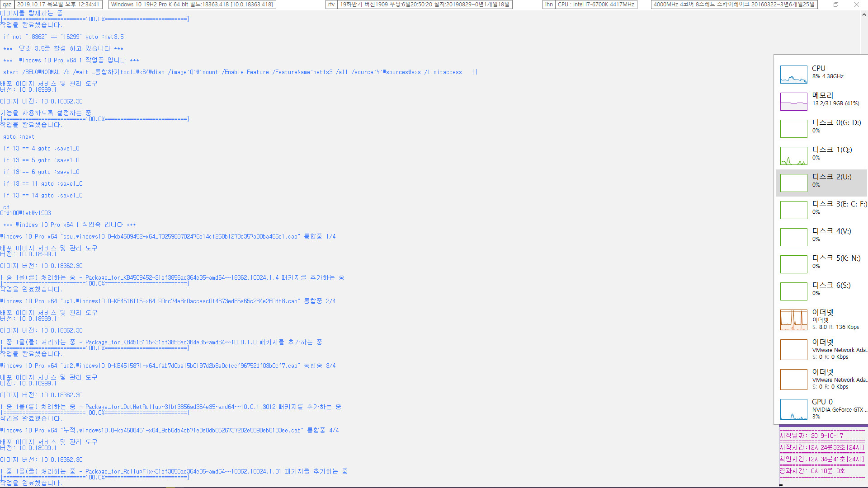This screenshot has height=488, width=868.
Task: Open the Disk 3 (E: C: F:) graph
Action: tap(793, 210)
